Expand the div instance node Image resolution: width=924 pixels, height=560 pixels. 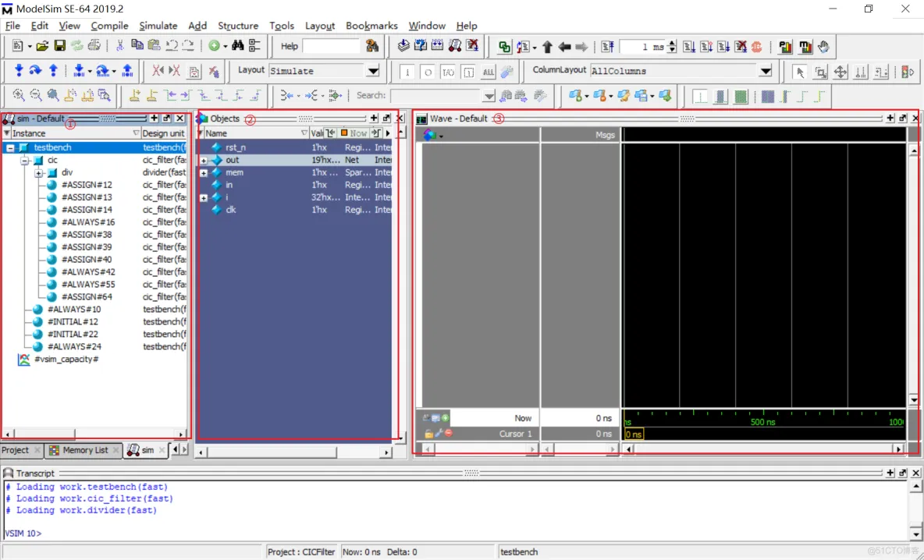(38, 173)
